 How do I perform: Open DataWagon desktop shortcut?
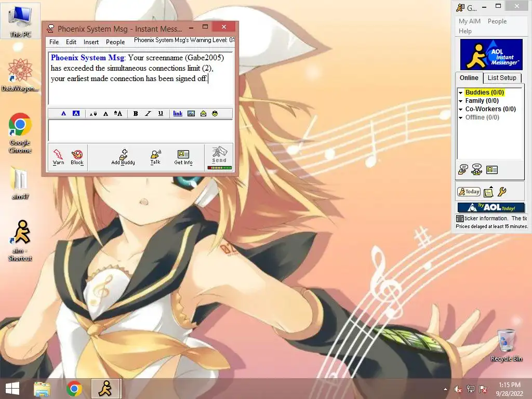pyautogui.click(x=20, y=75)
